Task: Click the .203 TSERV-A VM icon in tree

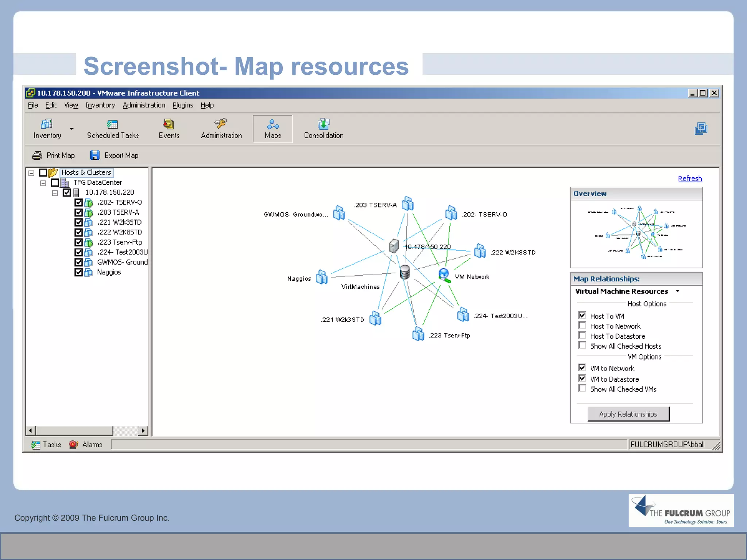Action: (88, 213)
